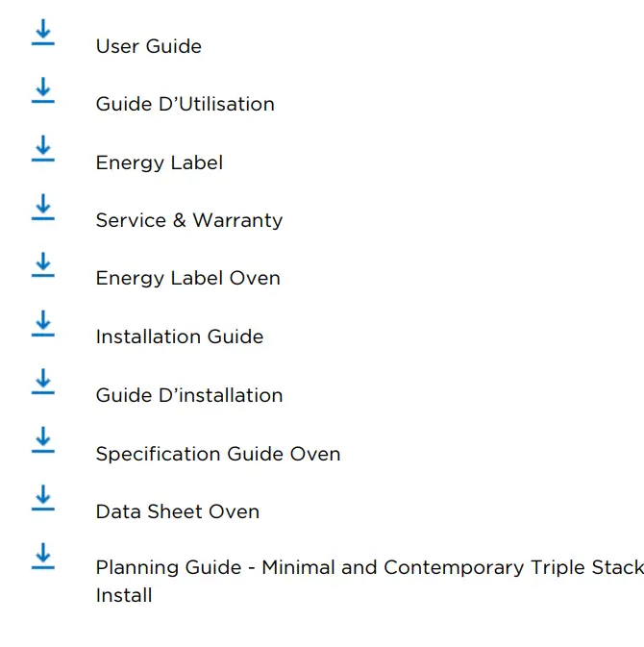
Task: Download Specification Guide Oven using its icon
Action: (x=42, y=441)
